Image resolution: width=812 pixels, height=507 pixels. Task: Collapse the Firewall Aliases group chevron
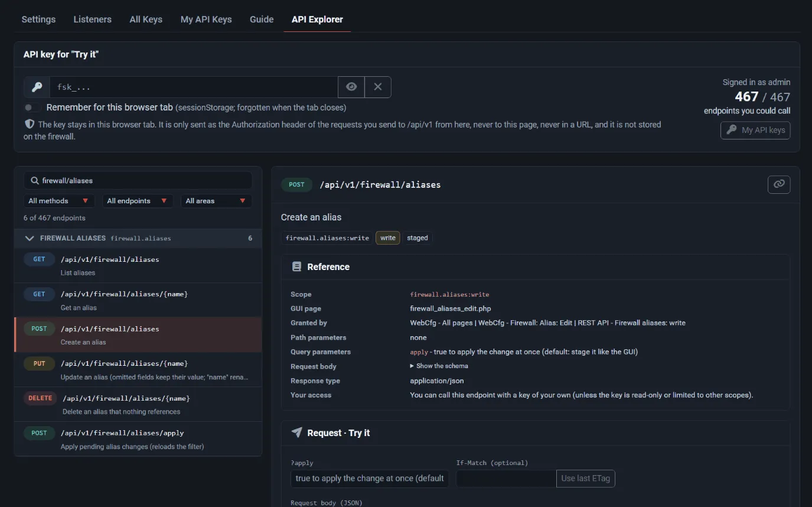pos(30,238)
